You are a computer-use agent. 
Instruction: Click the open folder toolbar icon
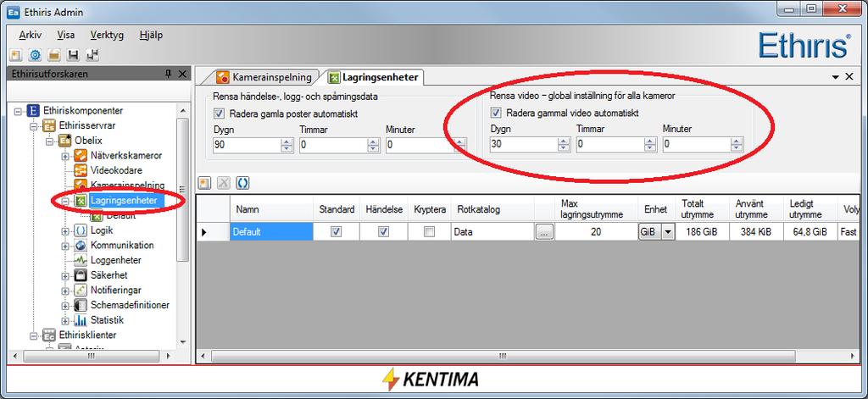pyautogui.click(x=53, y=55)
